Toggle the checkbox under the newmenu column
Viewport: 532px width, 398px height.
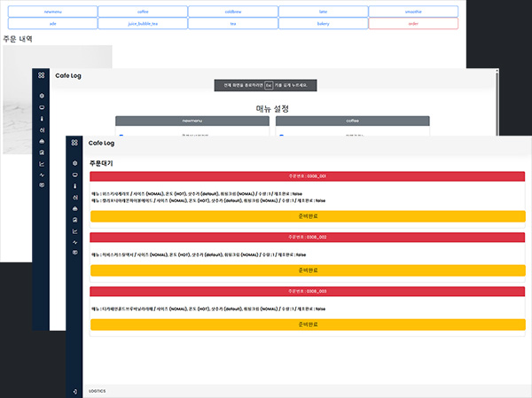tap(121, 135)
